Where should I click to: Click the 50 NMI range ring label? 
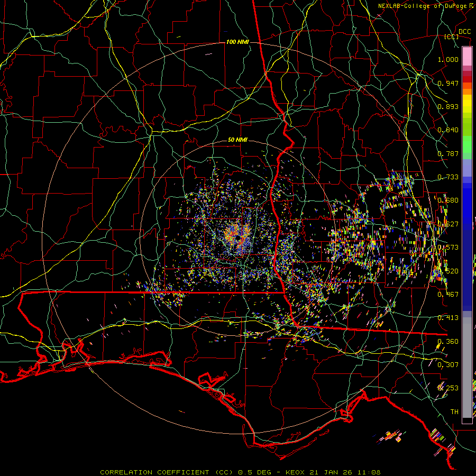pyautogui.click(x=237, y=140)
